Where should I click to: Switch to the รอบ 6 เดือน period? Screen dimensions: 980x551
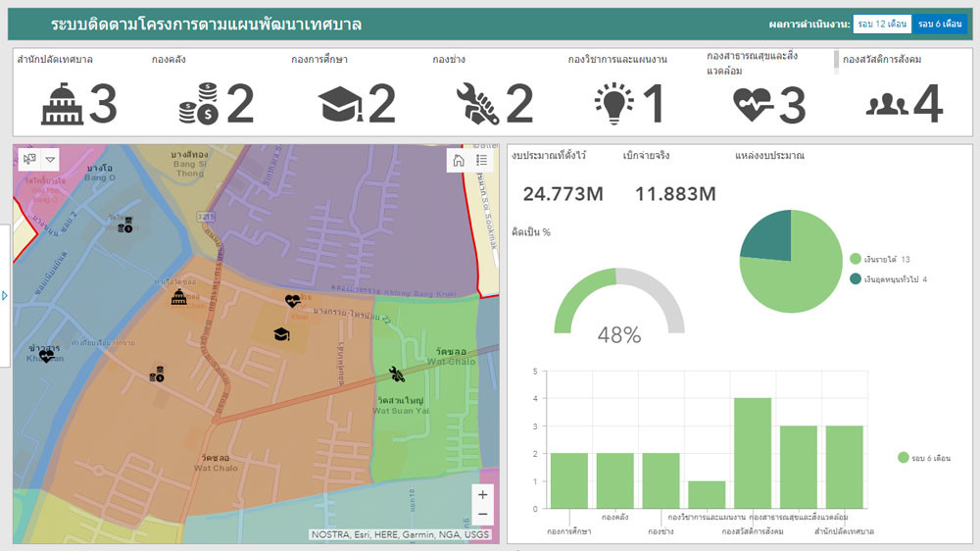(939, 24)
